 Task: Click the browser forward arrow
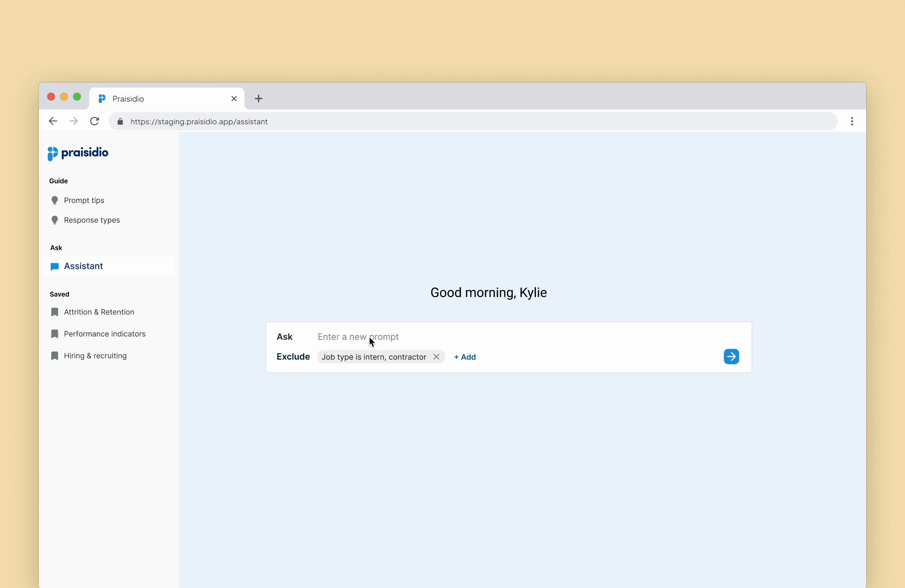tap(74, 121)
